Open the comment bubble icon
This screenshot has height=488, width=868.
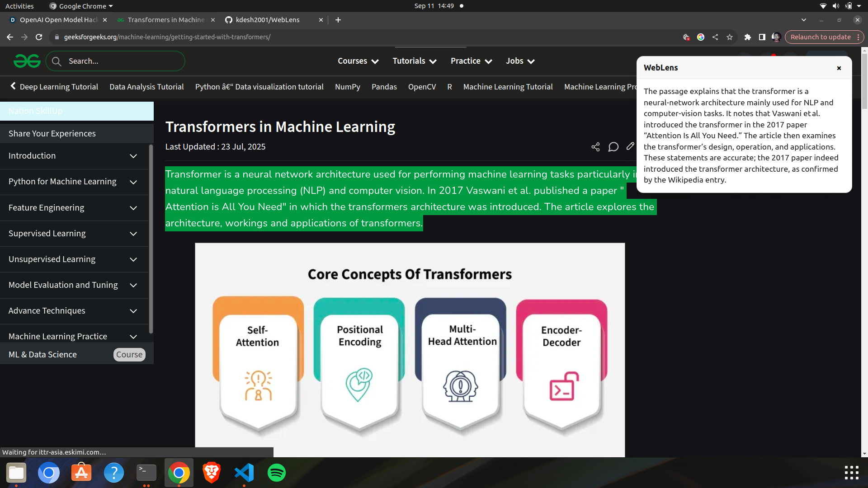coord(613,147)
